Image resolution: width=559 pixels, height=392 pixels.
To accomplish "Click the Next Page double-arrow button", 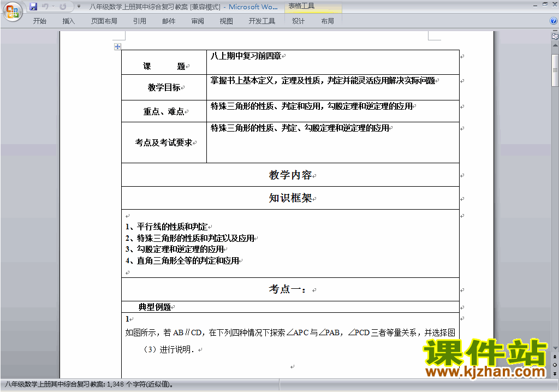I will pyautogui.click(x=555, y=373).
